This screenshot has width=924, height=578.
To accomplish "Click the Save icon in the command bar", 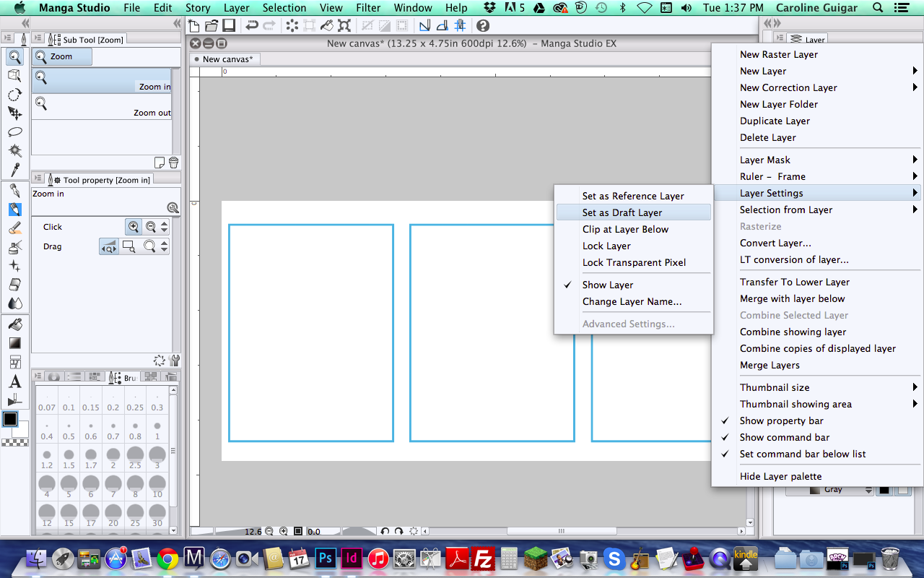I will [x=228, y=26].
